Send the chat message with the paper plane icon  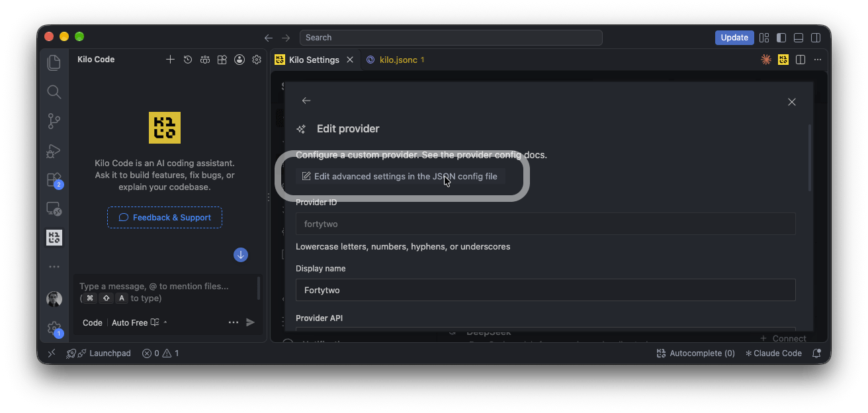point(251,322)
